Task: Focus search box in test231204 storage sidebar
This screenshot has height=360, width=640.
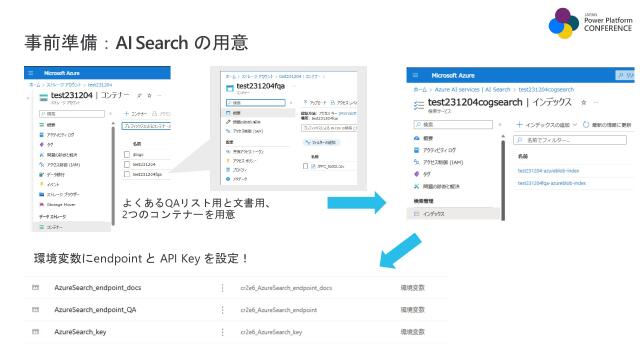Action: click(x=71, y=114)
